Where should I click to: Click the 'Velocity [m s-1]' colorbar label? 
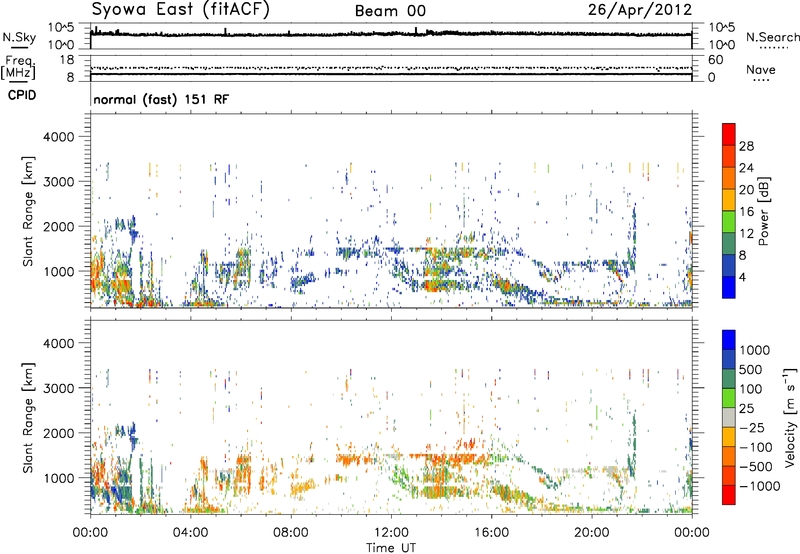[790, 417]
